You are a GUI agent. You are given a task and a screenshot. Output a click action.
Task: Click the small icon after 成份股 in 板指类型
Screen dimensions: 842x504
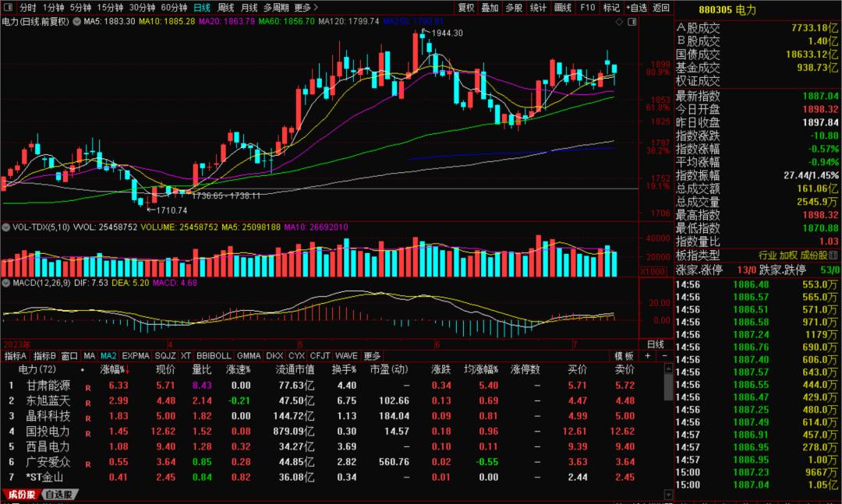833,256
